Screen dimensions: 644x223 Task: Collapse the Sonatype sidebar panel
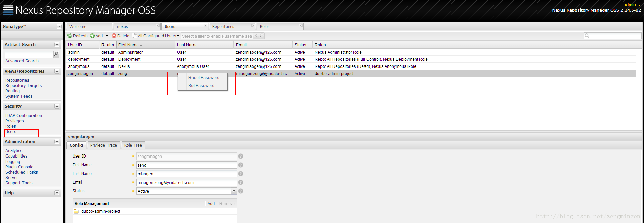coord(59,26)
